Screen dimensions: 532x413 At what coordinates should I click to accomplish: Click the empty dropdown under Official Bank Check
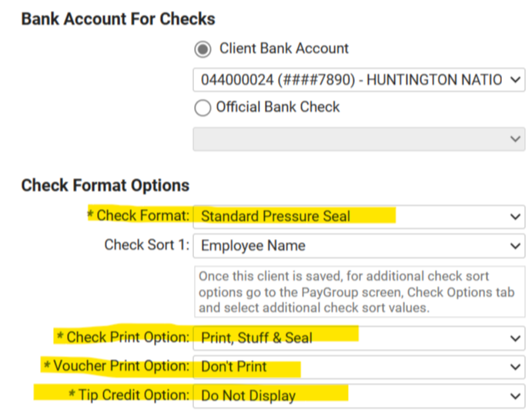click(358, 138)
